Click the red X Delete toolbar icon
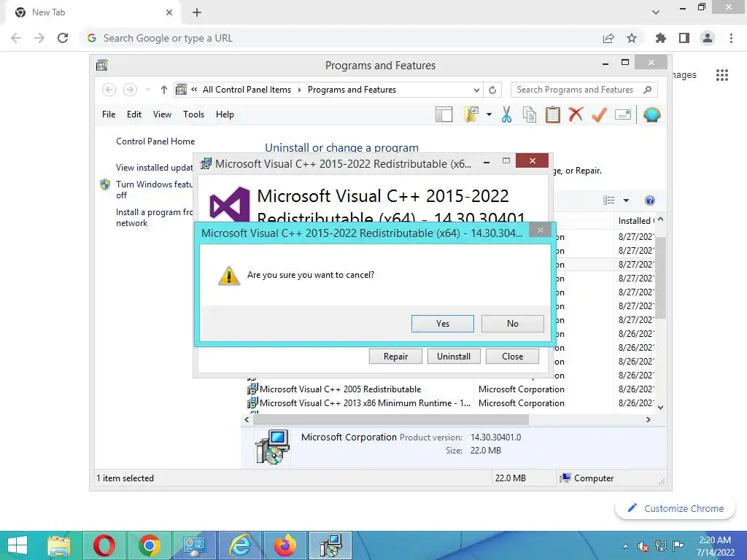747x560 pixels. pos(576,114)
